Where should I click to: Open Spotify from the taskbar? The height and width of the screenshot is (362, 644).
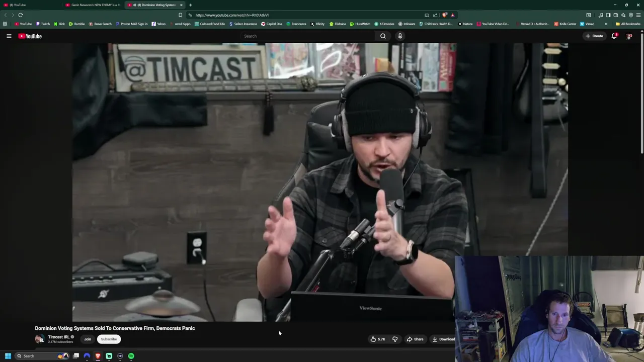pyautogui.click(x=131, y=356)
